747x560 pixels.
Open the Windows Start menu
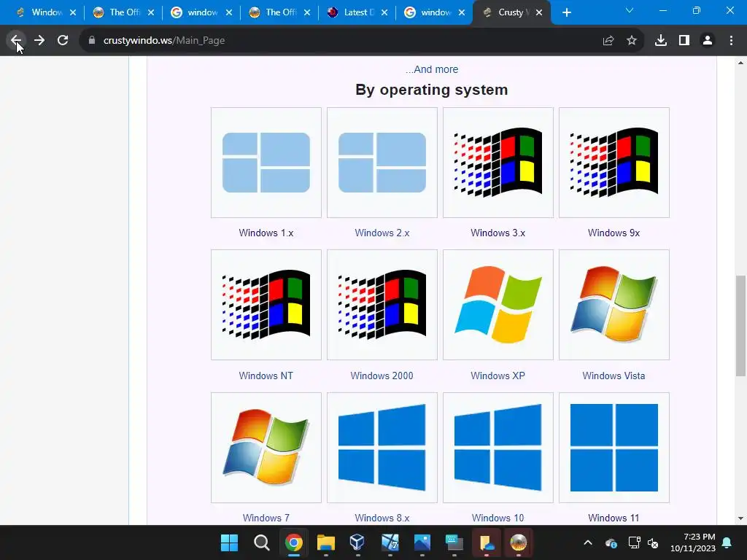click(229, 542)
